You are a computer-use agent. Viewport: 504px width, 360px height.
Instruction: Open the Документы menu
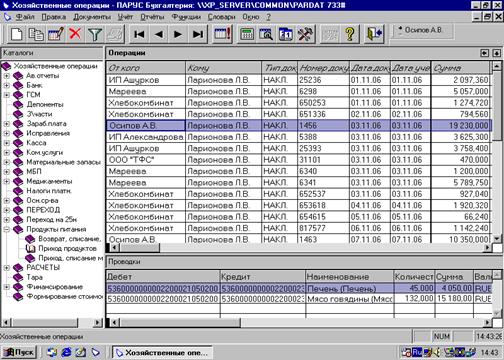(92, 17)
